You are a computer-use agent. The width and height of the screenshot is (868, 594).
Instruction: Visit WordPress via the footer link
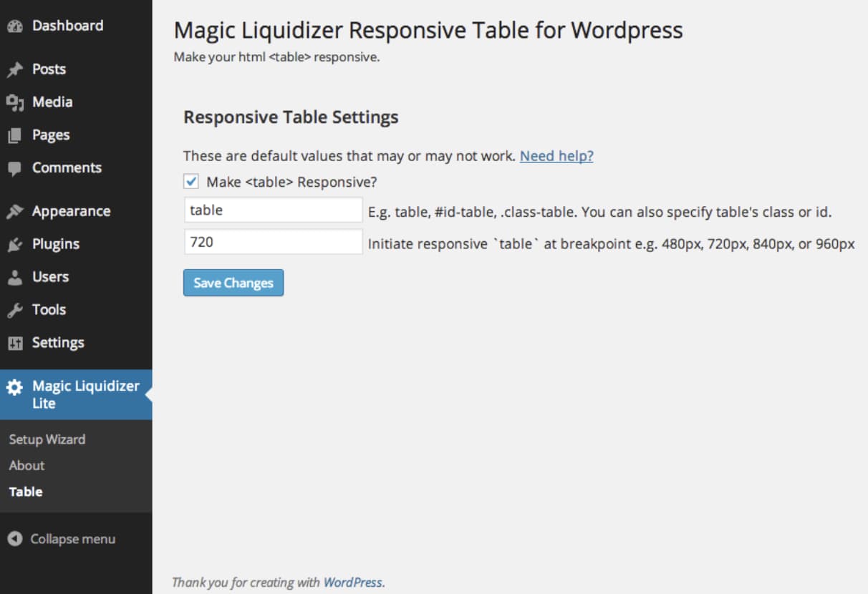point(354,582)
